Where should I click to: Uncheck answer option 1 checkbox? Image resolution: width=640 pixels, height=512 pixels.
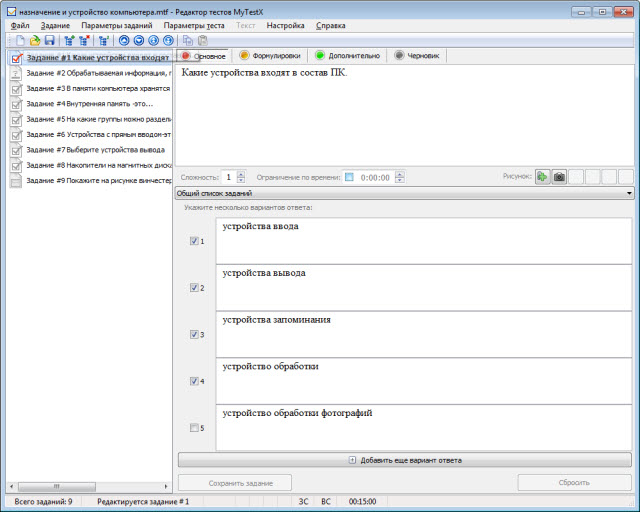[194, 241]
